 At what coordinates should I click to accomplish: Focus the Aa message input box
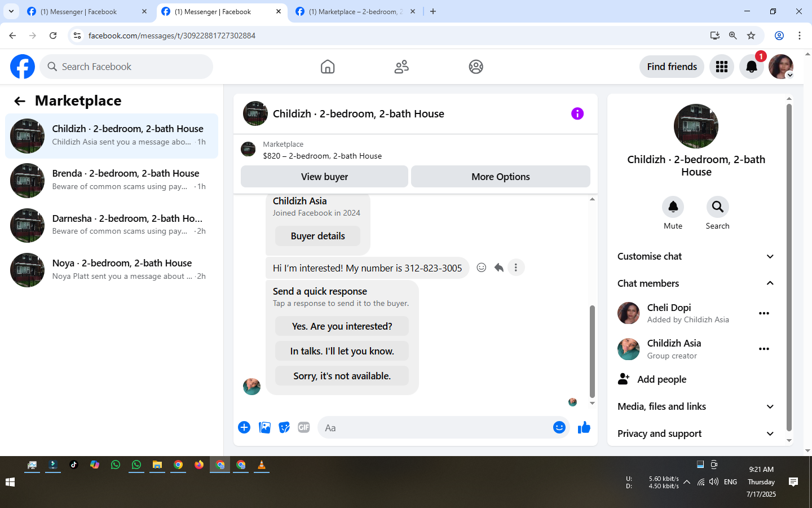(435, 428)
